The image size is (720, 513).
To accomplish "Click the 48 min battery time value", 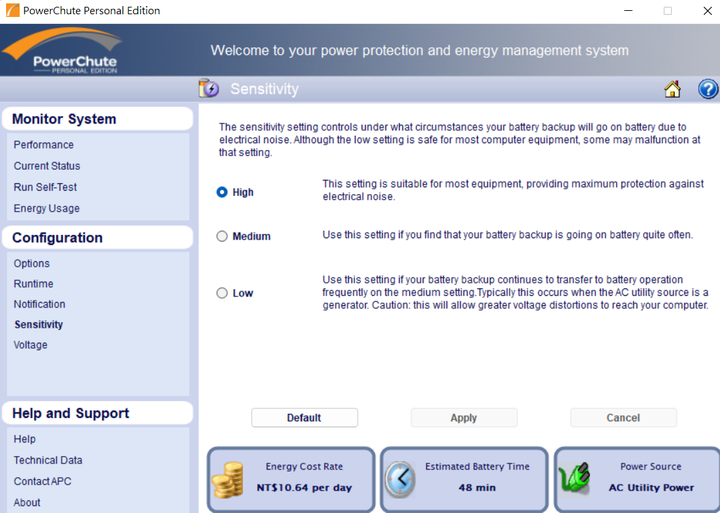I will point(477,487).
